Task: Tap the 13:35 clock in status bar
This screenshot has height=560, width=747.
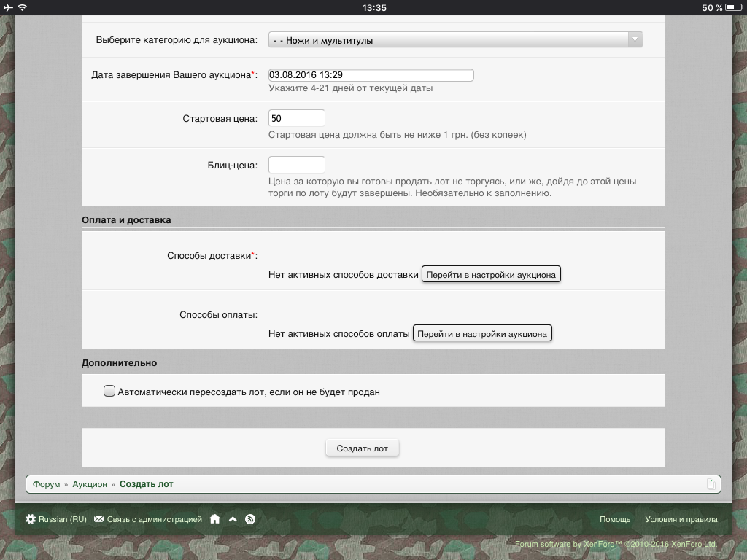Action: [x=374, y=7]
